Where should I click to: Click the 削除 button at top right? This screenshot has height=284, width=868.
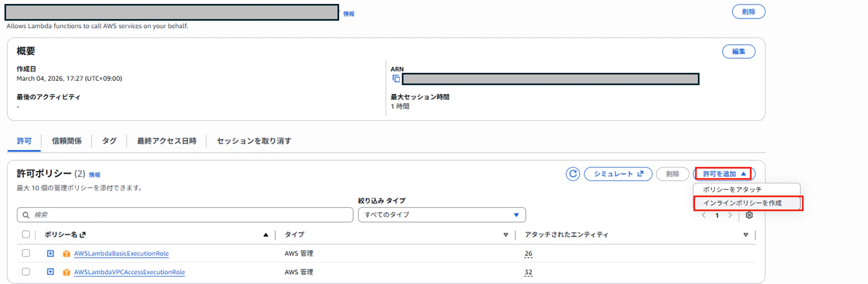click(x=748, y=11)
